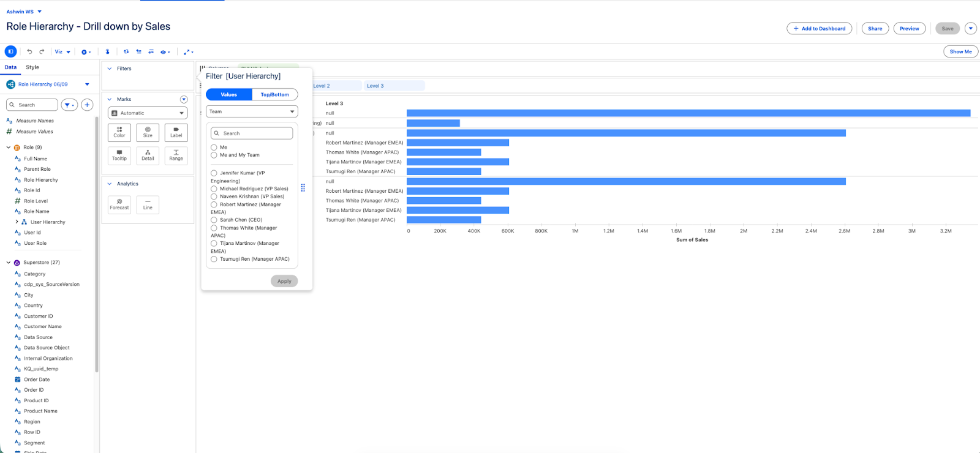
Task: Toggle the data pane panel icon
Action: [x=10, y=52]
